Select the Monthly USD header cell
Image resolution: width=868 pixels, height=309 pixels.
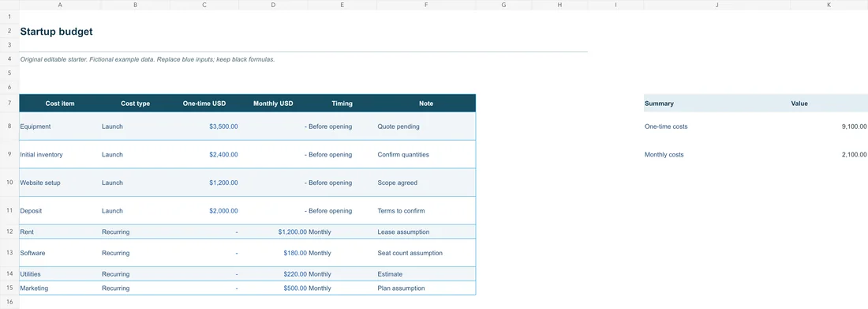click(273, 104)
